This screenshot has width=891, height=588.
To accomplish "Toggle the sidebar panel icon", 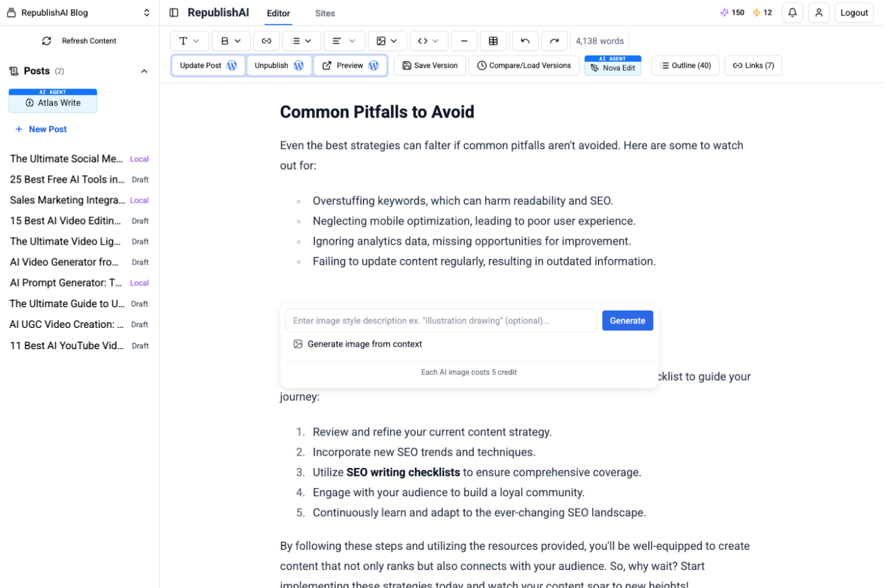I will 174,13.
